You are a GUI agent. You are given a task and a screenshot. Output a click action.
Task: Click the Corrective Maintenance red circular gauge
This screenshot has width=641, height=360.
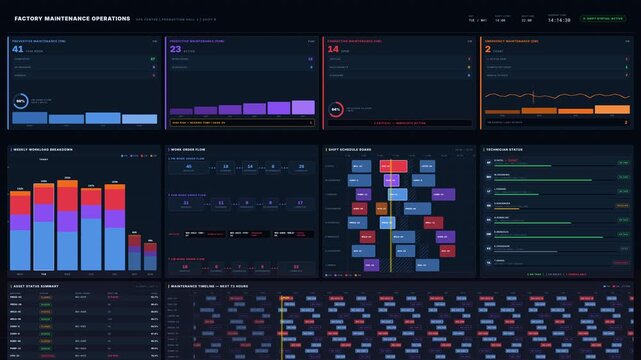[x=336, y=110]
